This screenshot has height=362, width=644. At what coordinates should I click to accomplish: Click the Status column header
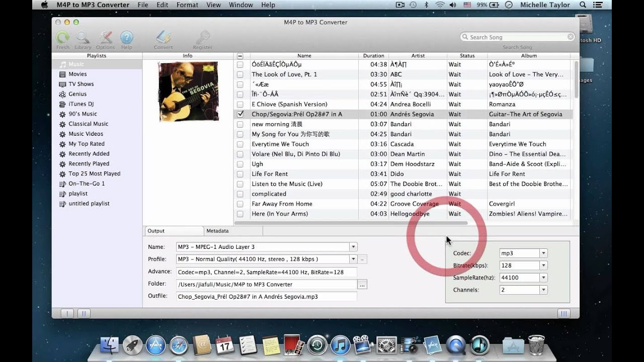467,56
